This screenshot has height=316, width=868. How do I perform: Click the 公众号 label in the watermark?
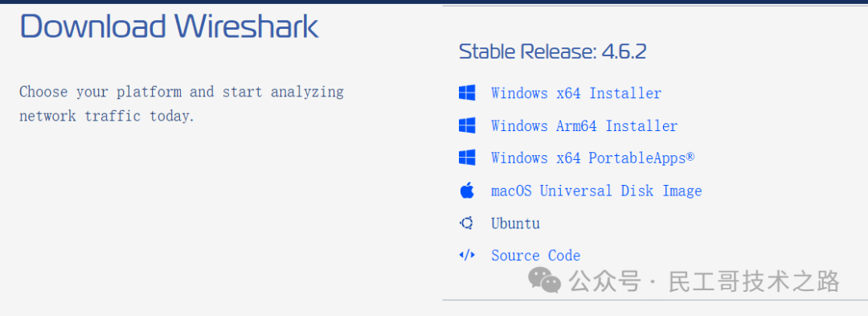point(605,281)
